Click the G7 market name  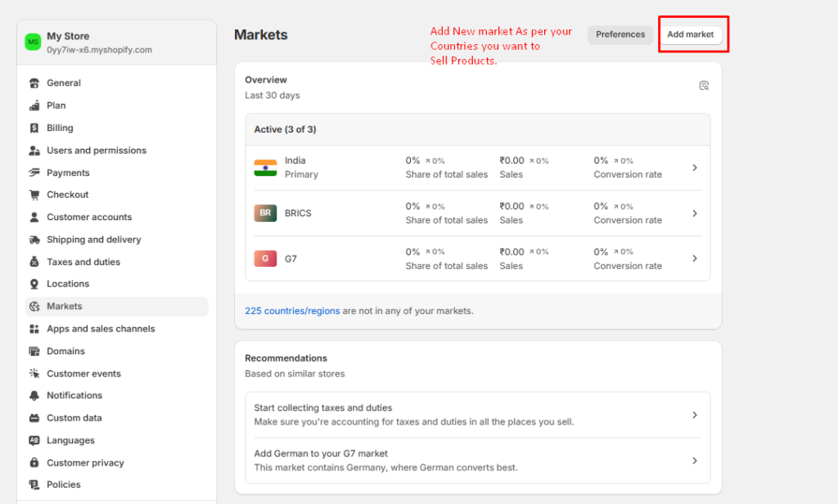pyautogui.click(x=291, y=259)
